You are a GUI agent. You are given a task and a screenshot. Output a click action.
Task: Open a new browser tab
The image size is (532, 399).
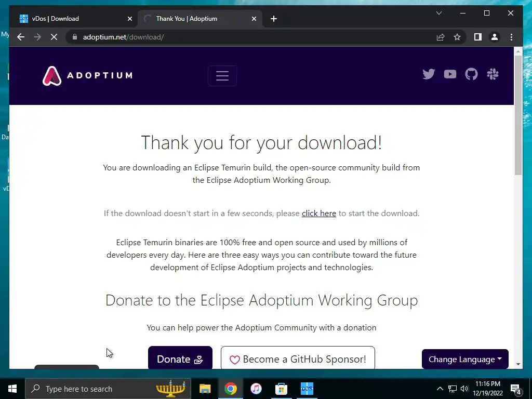point(273,19)
